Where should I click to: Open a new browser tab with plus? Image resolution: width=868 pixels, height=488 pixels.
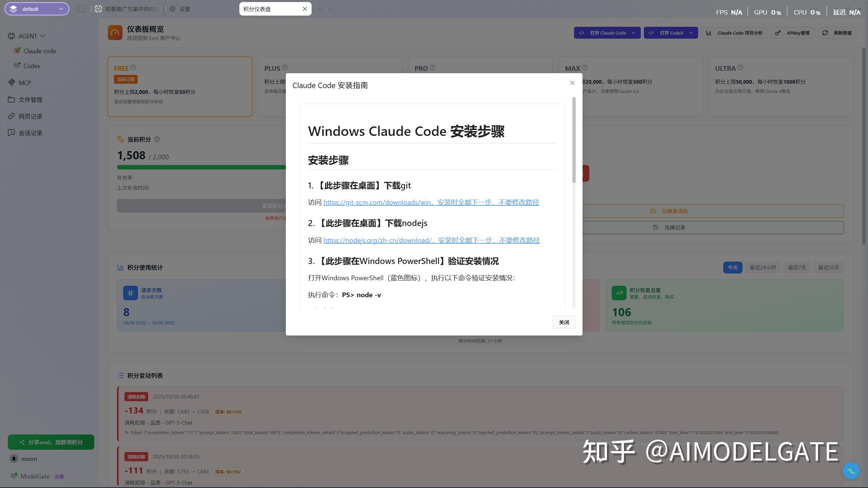tap(320, 8)
